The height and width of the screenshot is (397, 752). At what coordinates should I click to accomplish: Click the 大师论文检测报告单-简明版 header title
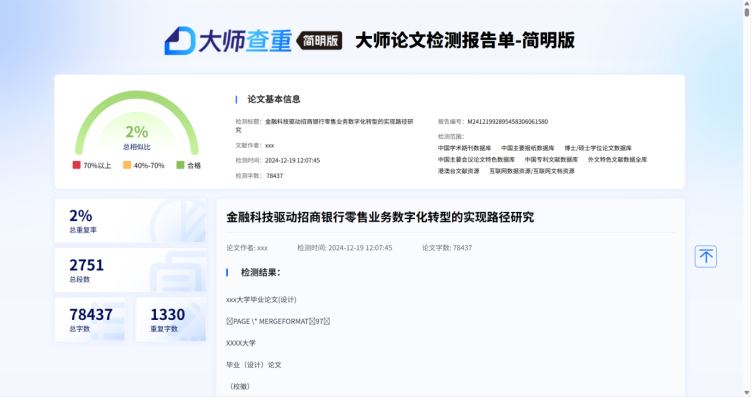pos(465,40)
